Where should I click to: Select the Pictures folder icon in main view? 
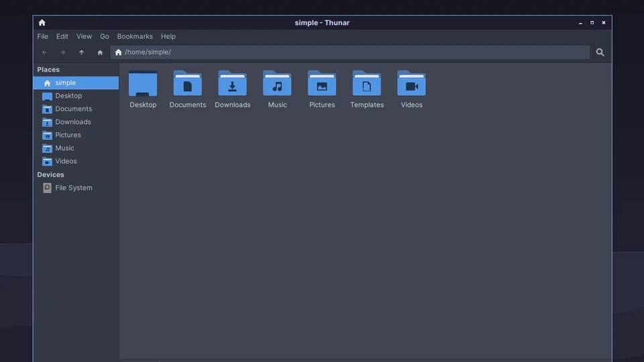point(322,83)
